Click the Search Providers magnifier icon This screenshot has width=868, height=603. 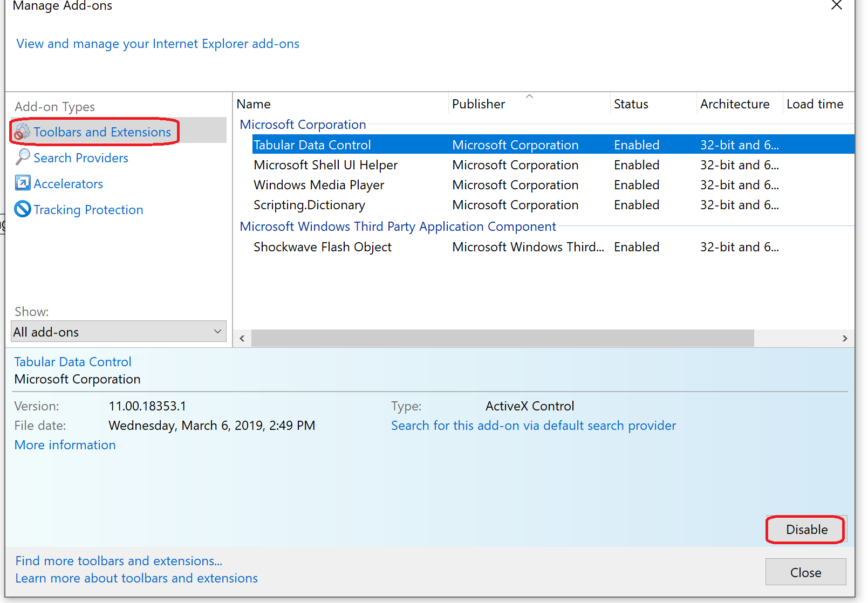click(23, 157)
